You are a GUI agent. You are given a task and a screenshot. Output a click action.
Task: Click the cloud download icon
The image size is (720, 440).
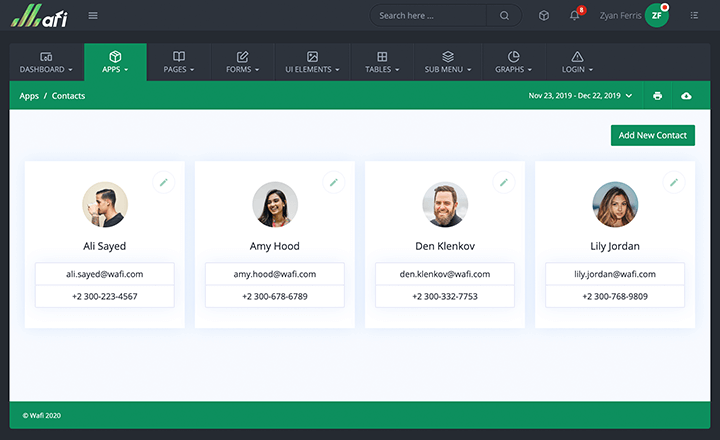pyautogui.click(x=686, y=96)
